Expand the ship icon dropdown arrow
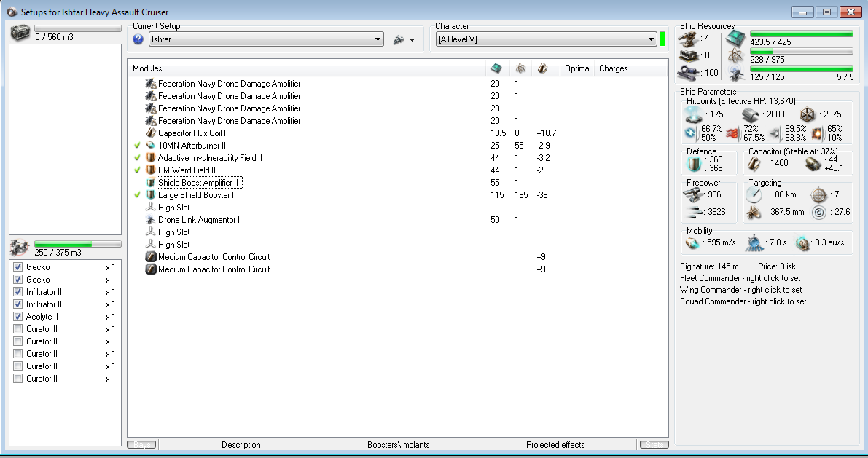The height and width of the screenshot is (458, 868). [x=412, y=40]
